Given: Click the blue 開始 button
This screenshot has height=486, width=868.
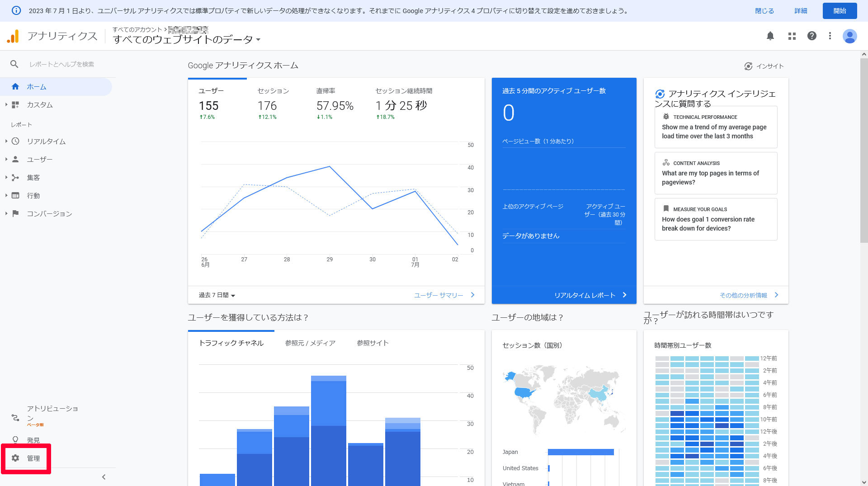Looking at the screenshot, I should click(840, 11).
